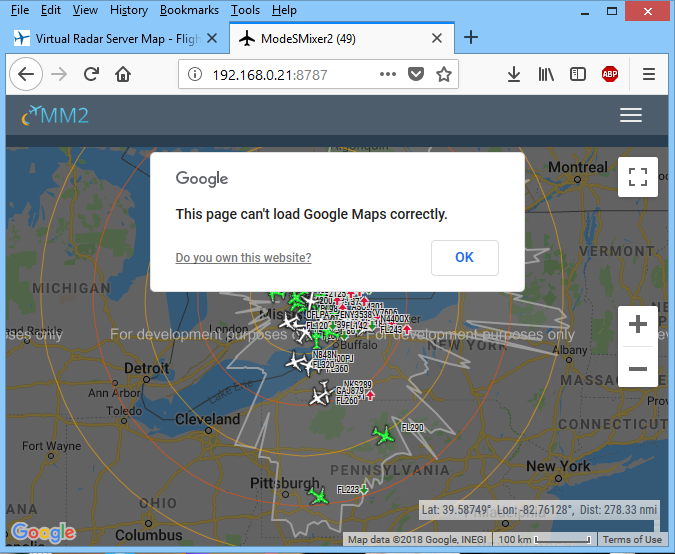Image resolution: width=675 pixels, height=554 pixels.
Task: Click the 100 km map scale
Action: [544, 539]
